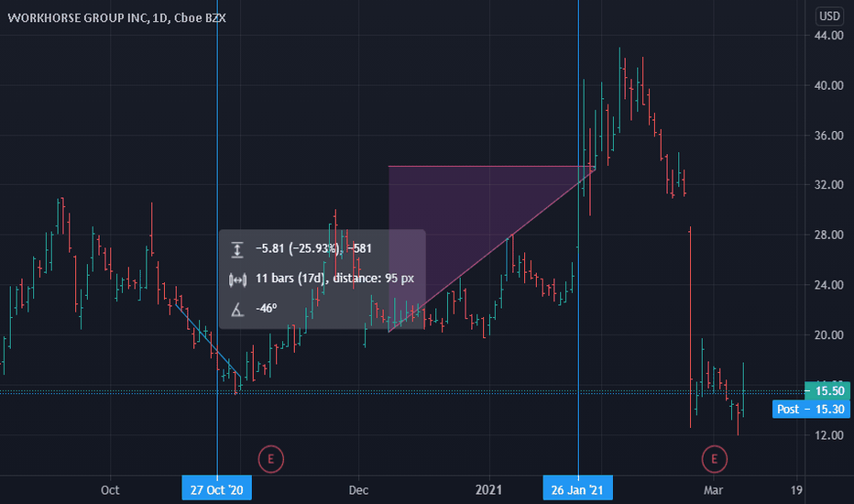Click the price change measurement icon

(x=237, y=249)
